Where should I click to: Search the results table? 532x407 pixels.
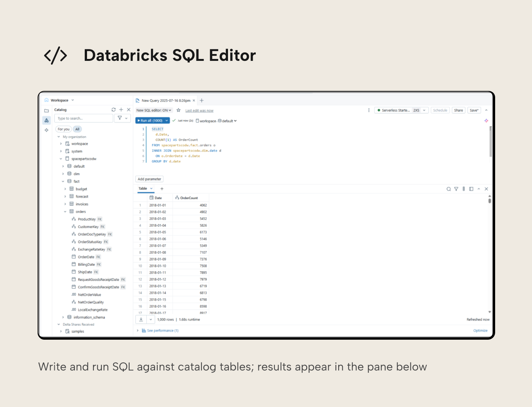tap(449, 189)
